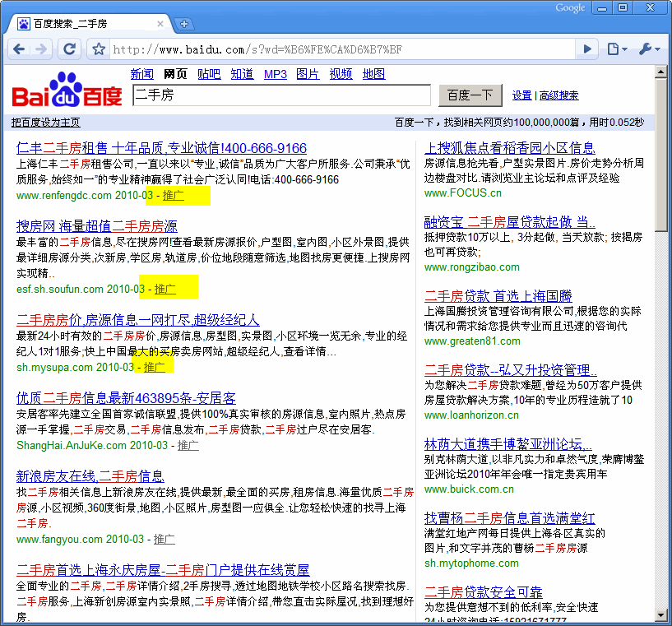Image resolution: width=672 pixels, height=626 pixels.
Task: Open the page control menu
Action: tap(617, 49)
